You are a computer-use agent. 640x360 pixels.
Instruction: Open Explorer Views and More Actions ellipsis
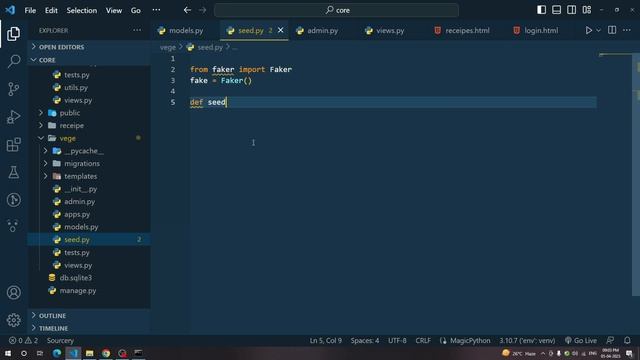137,30
